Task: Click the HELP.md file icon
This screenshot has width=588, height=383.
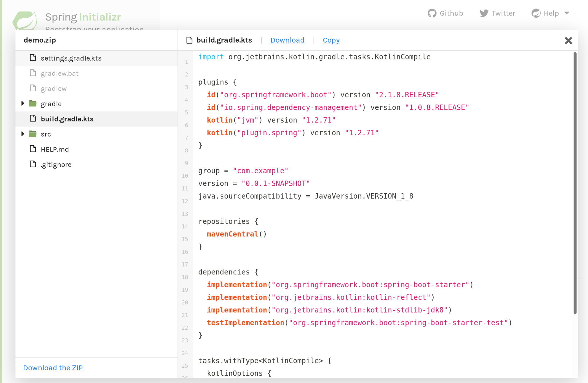Action: click(x=34, y=149)
